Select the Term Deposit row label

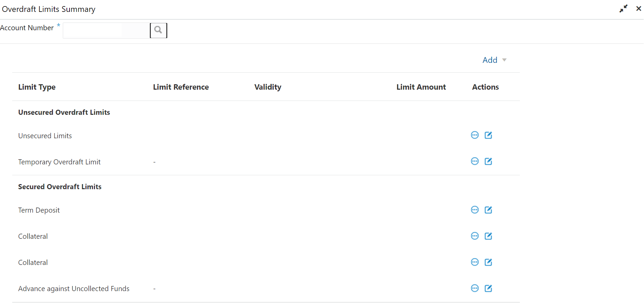coord(39,210)
